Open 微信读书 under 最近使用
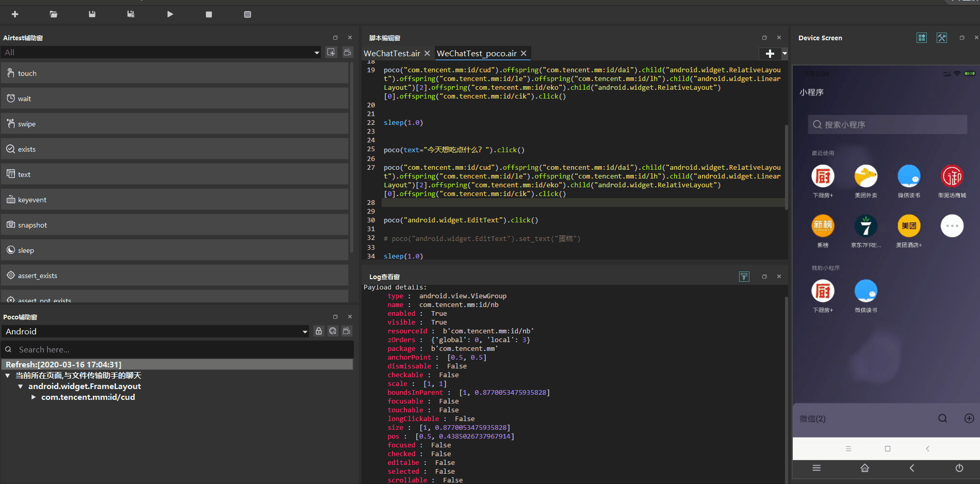The height and width of the screenshot is (484, 980). coord(909,176)
